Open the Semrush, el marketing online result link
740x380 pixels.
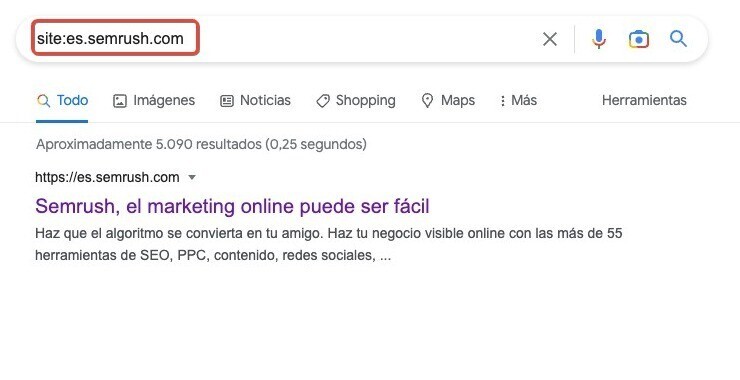[x=232, y=206]
